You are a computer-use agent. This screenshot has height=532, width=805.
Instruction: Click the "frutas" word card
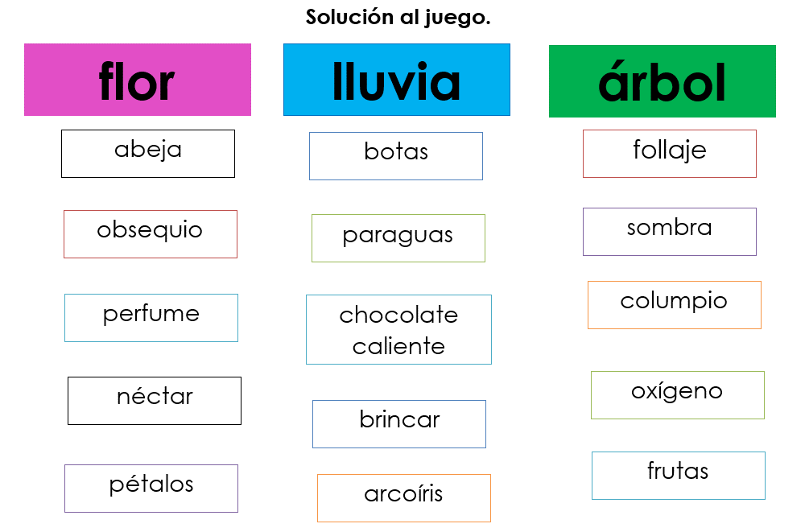point(679,475)
